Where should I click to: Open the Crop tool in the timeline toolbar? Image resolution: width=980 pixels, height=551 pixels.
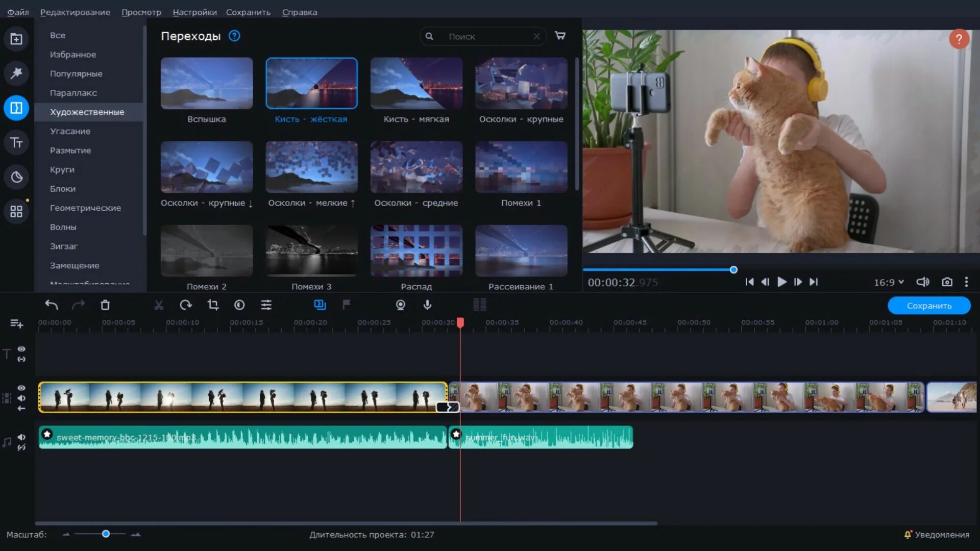213,305
